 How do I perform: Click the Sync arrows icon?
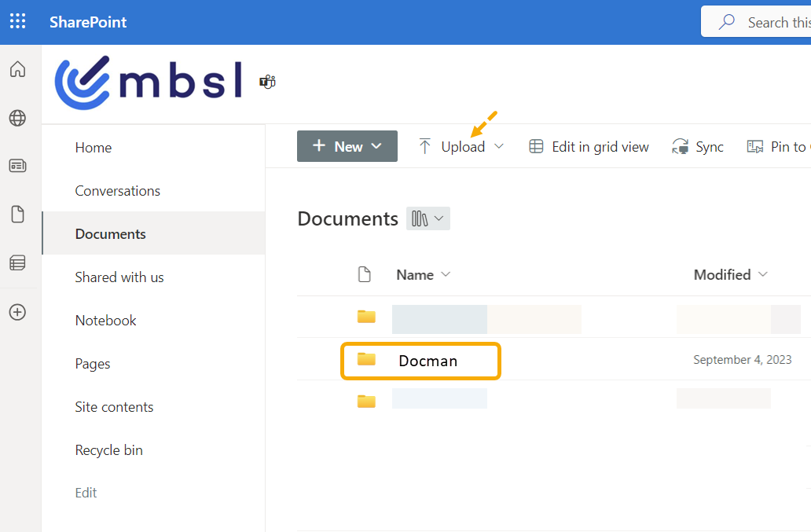tap(680, 146)
